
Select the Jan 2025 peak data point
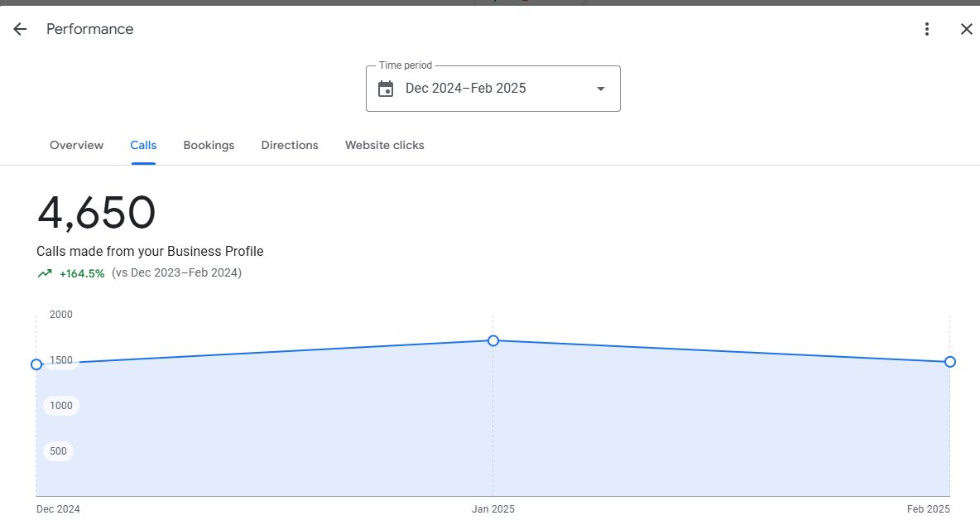(493, 340)
